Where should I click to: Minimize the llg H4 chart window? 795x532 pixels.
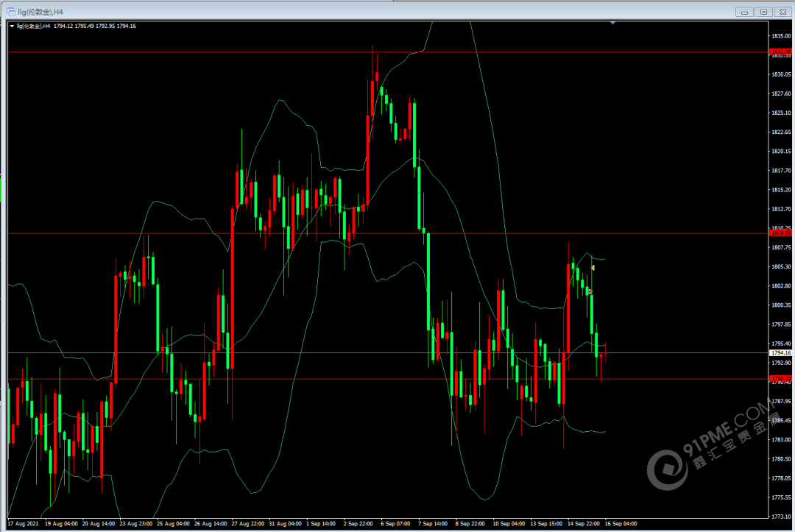(744, 13)
